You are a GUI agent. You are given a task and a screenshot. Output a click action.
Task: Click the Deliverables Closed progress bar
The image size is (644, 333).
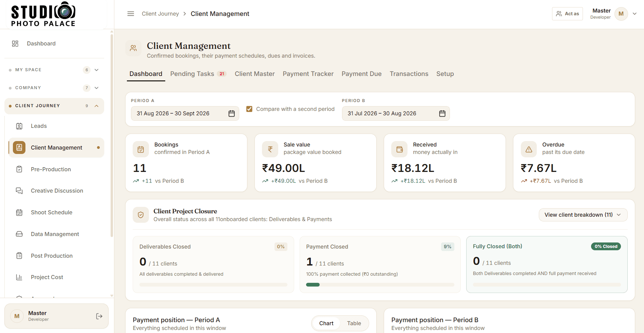click(213, 285)
